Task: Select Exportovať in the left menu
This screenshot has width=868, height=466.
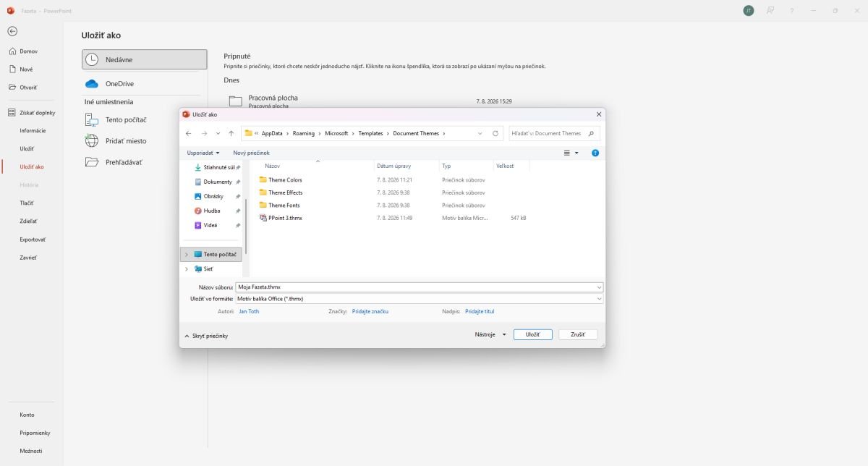Action: (x=33, y=239)
